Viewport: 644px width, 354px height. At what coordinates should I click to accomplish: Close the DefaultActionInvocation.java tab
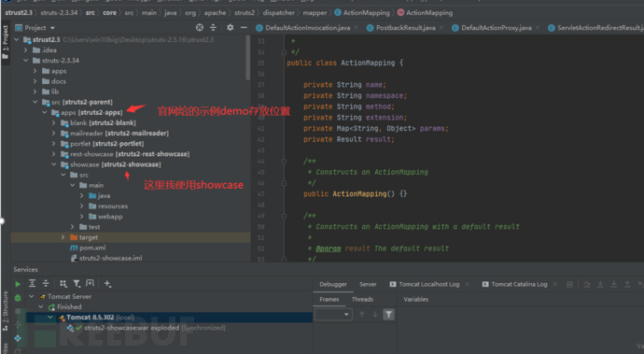357,27
